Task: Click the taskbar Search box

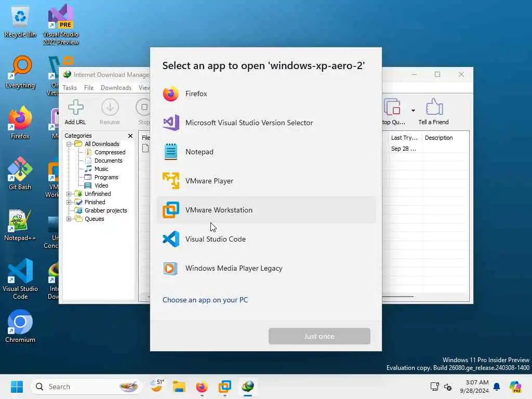Action: click(x=86, y=387)
